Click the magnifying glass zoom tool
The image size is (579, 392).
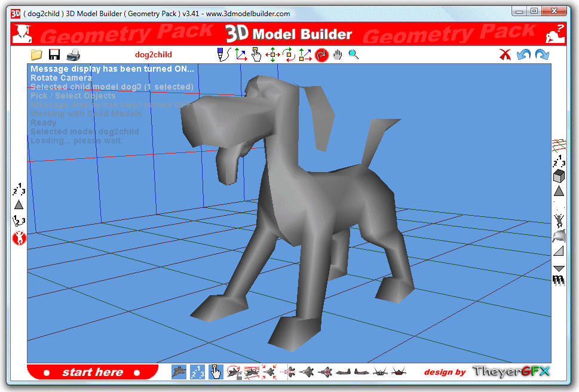point(354,55)
